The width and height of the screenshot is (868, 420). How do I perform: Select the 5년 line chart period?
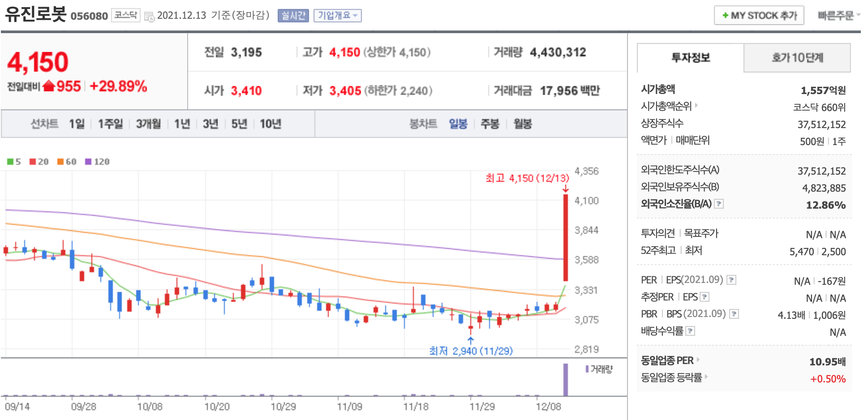(239, 124)
